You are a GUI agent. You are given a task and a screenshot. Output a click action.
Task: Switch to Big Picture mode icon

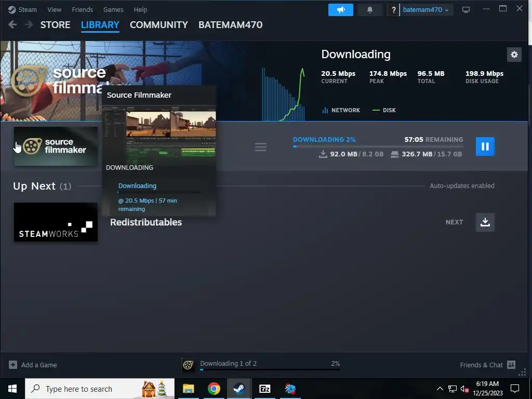(x=466, y=10)
